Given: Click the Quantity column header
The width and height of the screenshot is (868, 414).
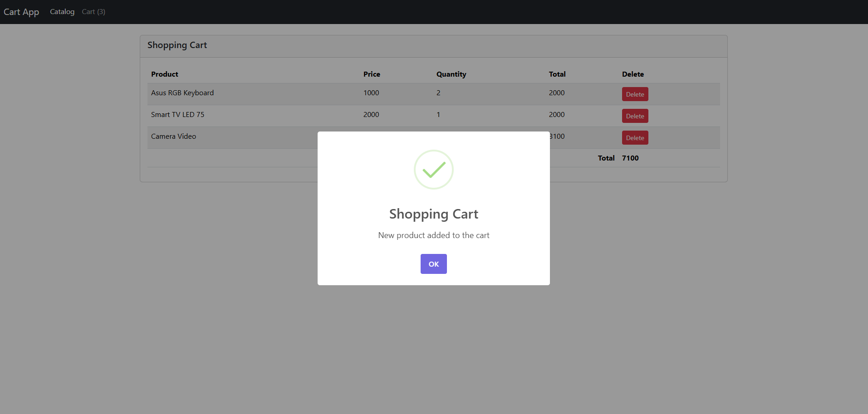Looking at the screenshot, I should [451, 74].
